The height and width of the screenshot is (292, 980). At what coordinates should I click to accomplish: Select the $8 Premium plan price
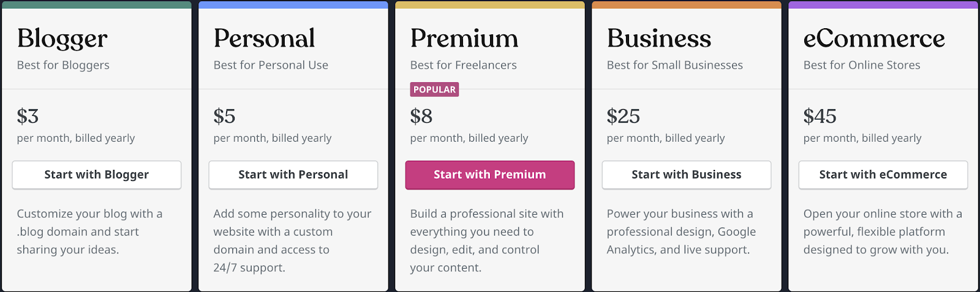coord(421,116)
